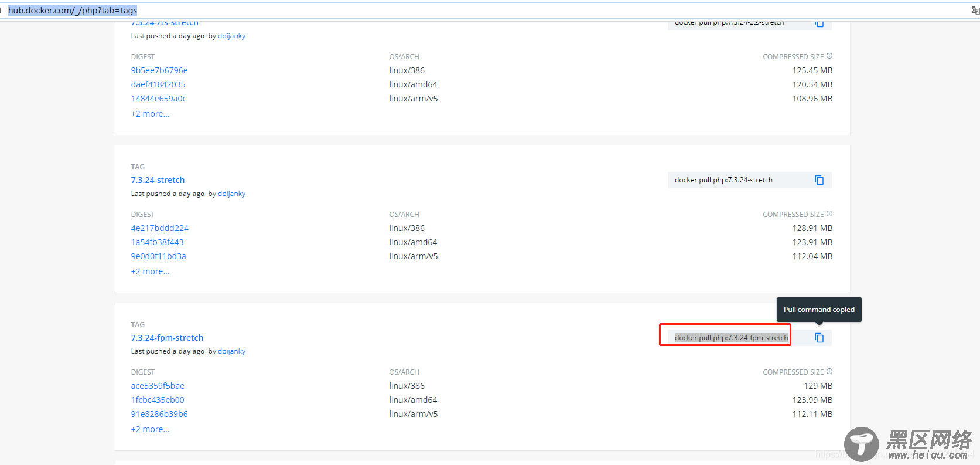Viewport: 980px width, 465px height.
Task: Click the 123.99 MB size value
Action: point(812,400)
